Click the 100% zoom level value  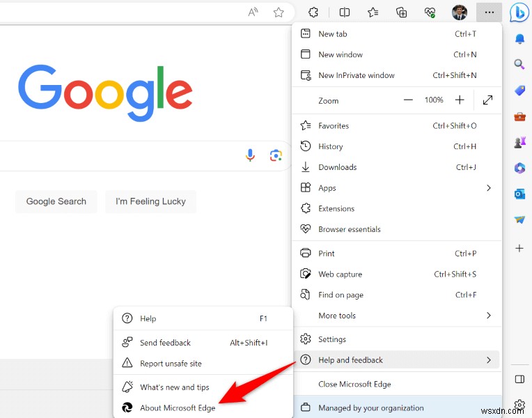coord(434,100)
